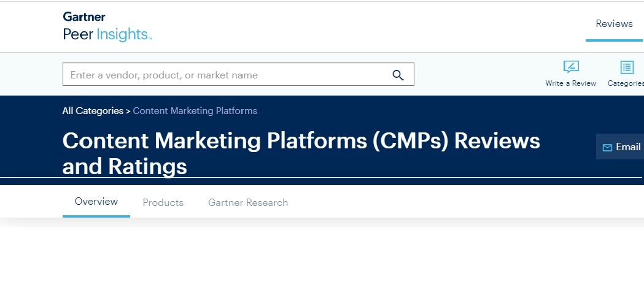Viewport: 644px width, 282px height.
Task: Click the Gartner Peer Insights logo
Action: click(107, 26)
